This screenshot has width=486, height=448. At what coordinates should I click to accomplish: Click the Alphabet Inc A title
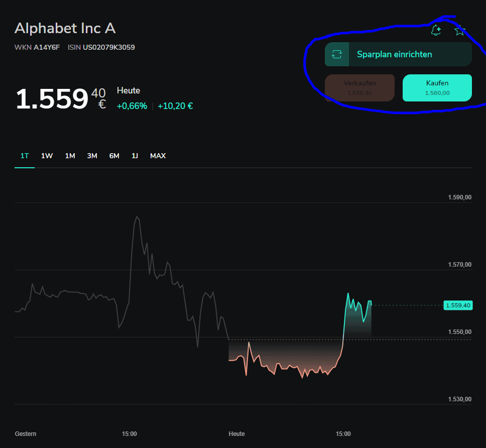65,28
